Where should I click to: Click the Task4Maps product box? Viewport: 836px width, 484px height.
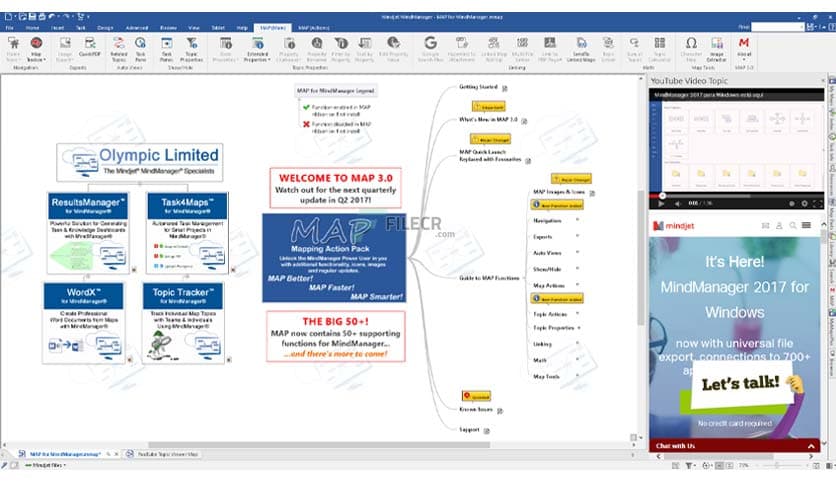[187, 233]
